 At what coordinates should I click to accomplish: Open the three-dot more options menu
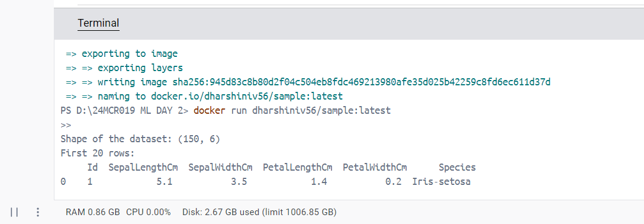[38, 212]
